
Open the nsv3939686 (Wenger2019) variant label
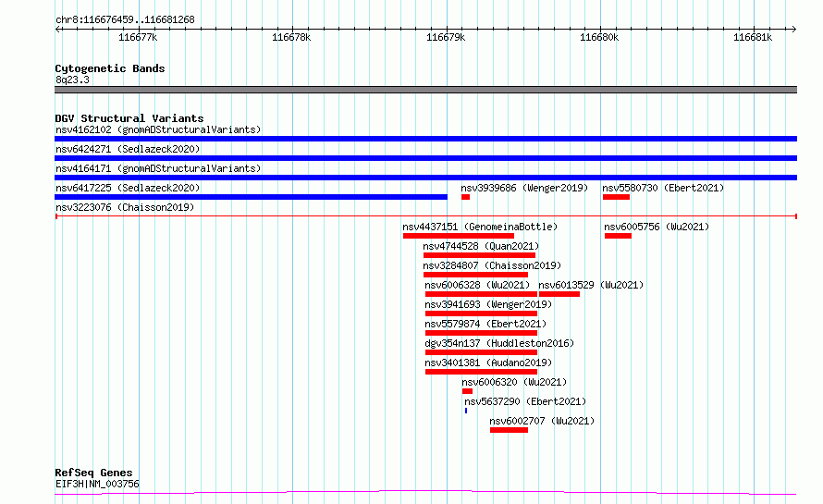(x=524, y=188)
